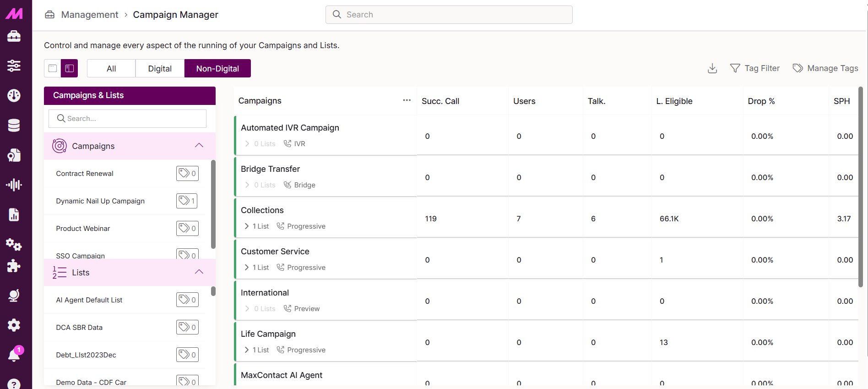Viewport: 868px width, 389px height.
Task: Click the download export icon
Action: pyautogui.click(x=712, y=68)
